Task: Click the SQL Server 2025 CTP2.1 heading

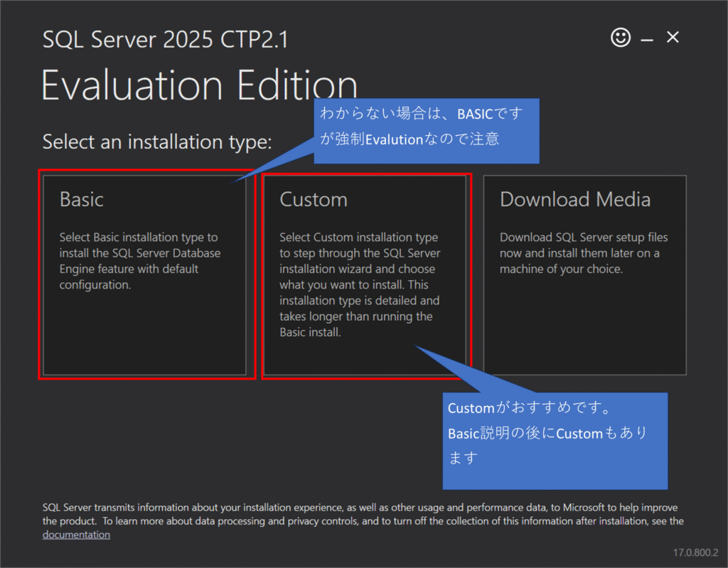Action: pyautogui.click(x=165, y=40)
